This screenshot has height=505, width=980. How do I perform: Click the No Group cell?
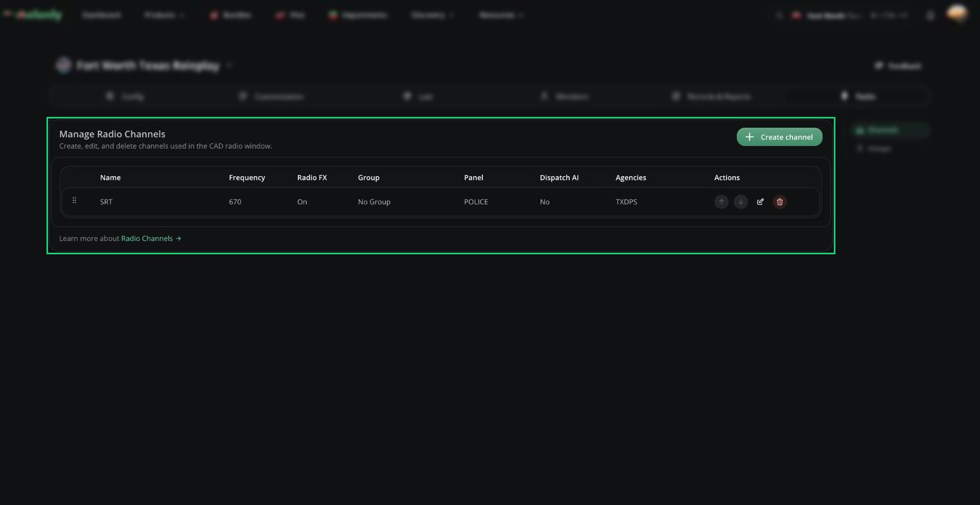[374, 202]
